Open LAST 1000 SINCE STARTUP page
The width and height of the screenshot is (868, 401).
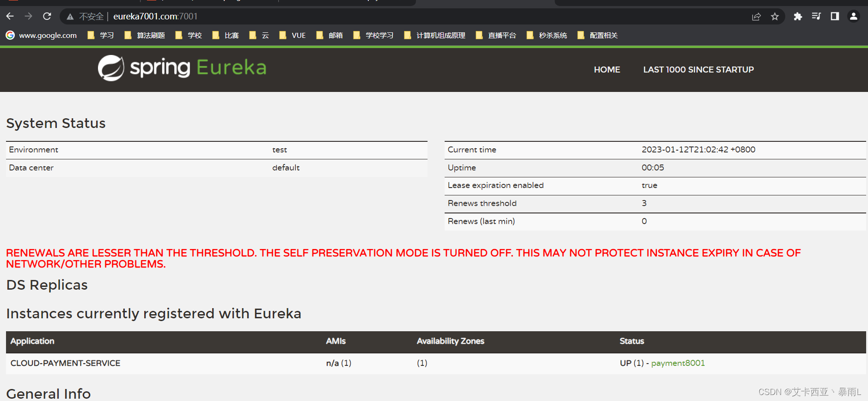pos(698,69)
